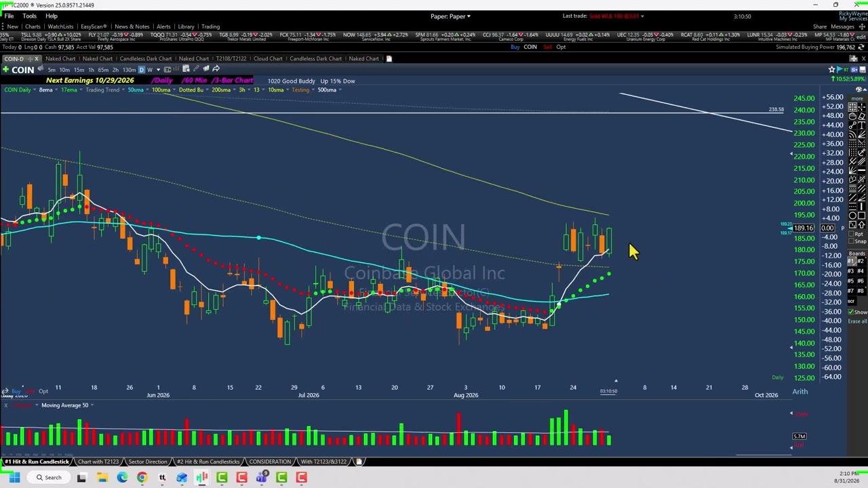Close the volume pane with the X
This screenshot has height=488, width=868.
5,405
